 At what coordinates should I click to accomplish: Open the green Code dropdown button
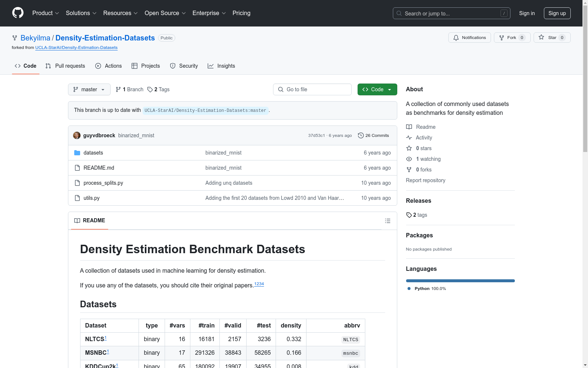[x=377, y=89]
